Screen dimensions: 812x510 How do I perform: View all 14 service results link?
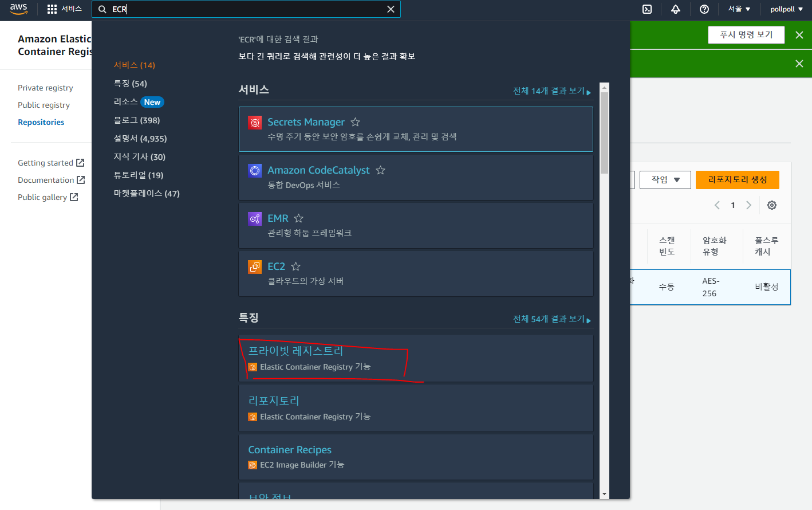point(551,91)
